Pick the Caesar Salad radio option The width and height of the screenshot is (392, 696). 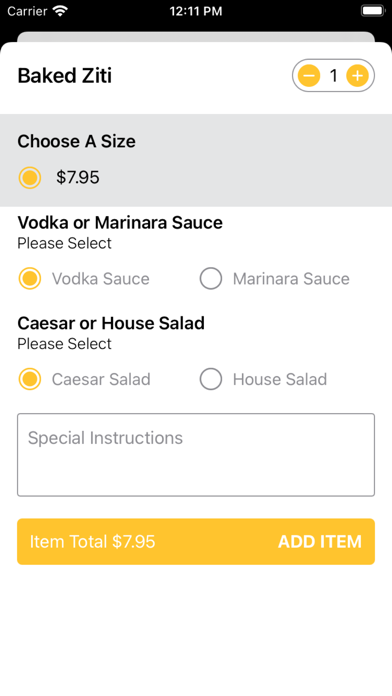tap(30, 379)
